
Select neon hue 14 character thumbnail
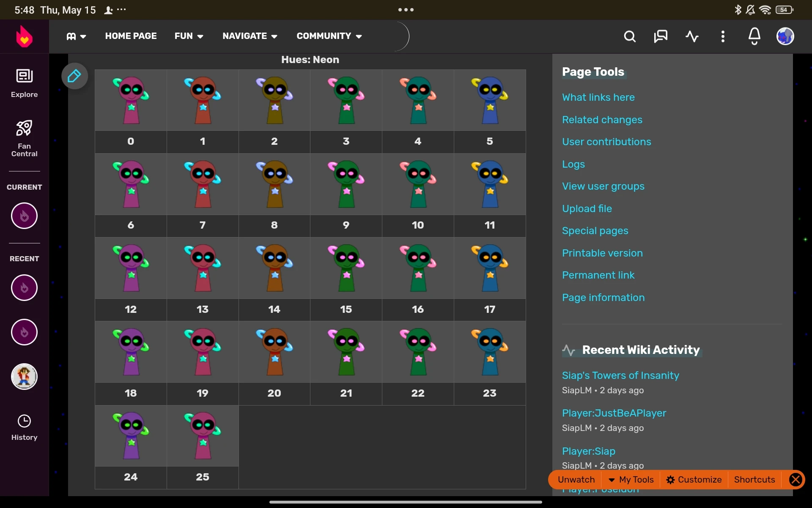pos(274,268)
